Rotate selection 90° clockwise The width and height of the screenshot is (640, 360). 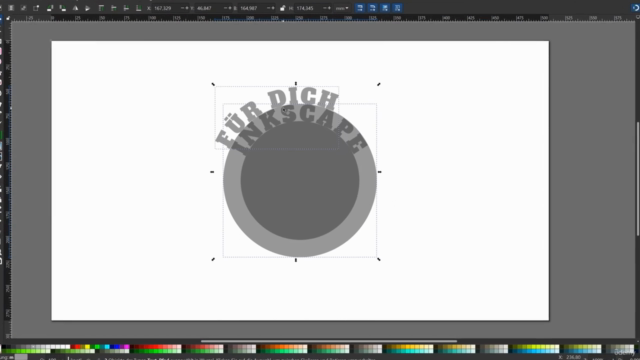(x=62, y=8)
